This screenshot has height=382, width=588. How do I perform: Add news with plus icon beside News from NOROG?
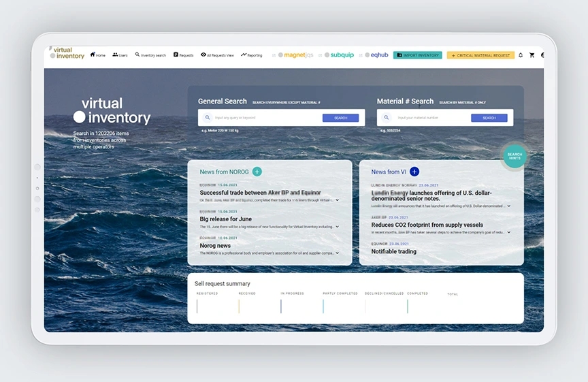pyautogui.click(x=257, y=172)
